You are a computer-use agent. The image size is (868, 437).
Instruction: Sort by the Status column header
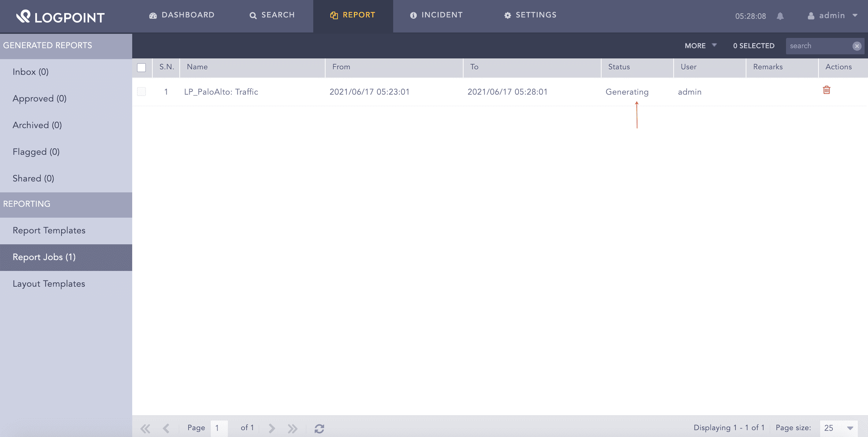click(x=619, y=67)
